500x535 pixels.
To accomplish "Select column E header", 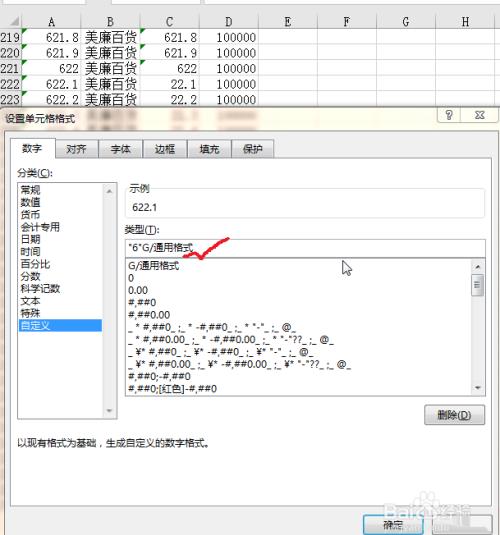I will click(x=288, y=22).
